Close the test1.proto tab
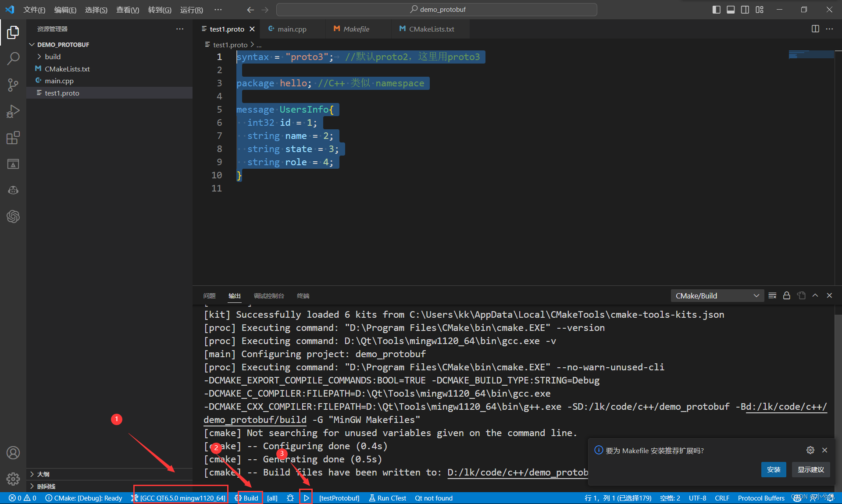 tap(252, 29)
